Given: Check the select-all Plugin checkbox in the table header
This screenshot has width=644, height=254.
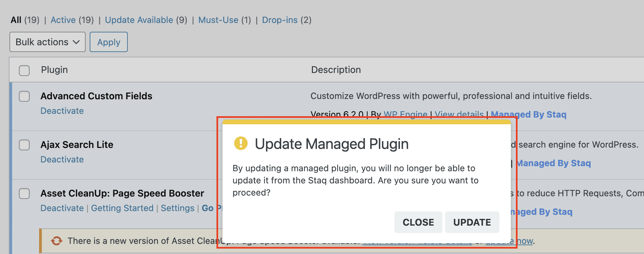Looking at the screenshot, I should (24, 70).
